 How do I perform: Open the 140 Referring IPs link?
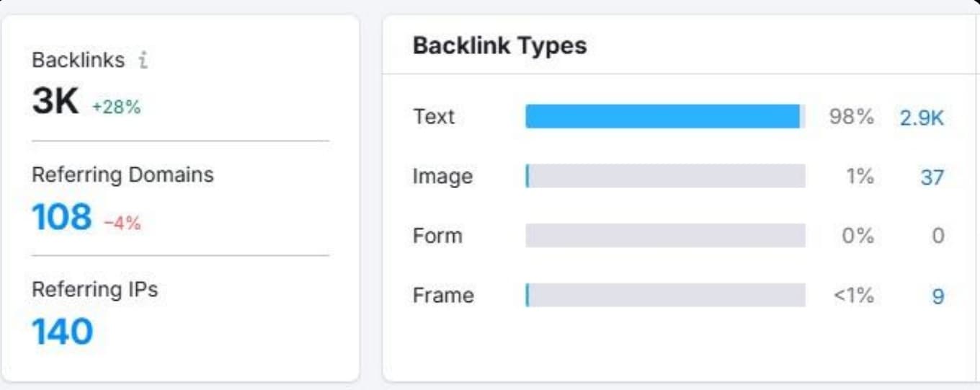click(63, 332)
